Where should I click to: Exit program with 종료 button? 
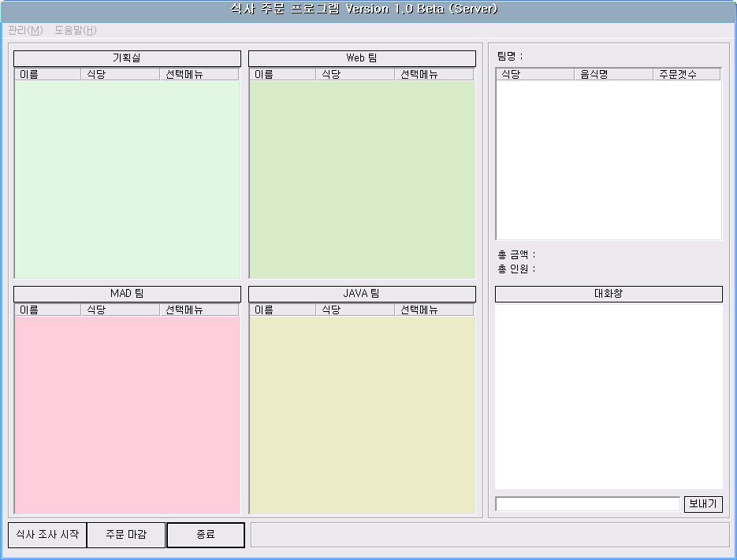pos(206,535)
